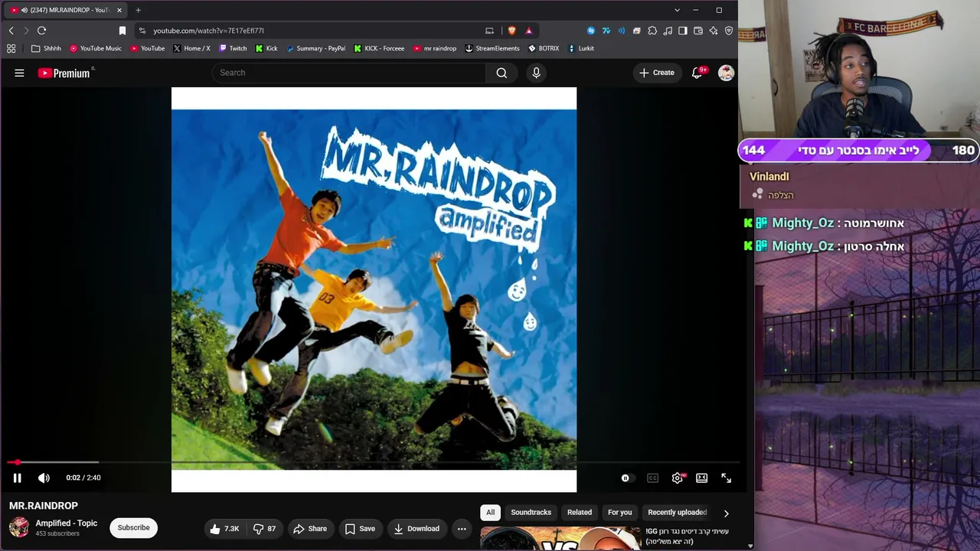
Task: Open the browser extensions puzzle icon
Action: [652, 31]
